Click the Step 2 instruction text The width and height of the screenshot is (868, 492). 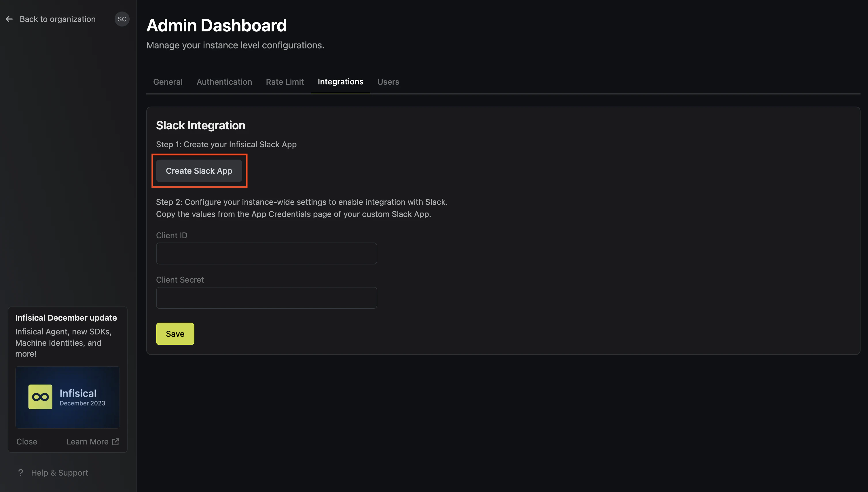302,202
